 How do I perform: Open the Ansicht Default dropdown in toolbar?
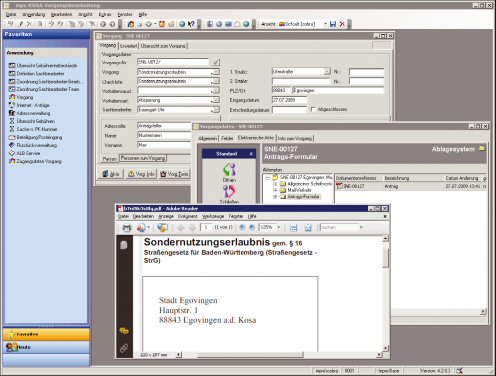325,24
